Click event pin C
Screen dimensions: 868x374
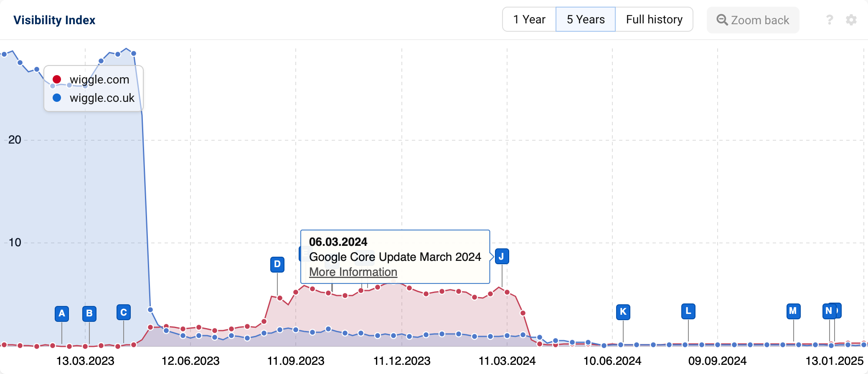pos(124,312)
